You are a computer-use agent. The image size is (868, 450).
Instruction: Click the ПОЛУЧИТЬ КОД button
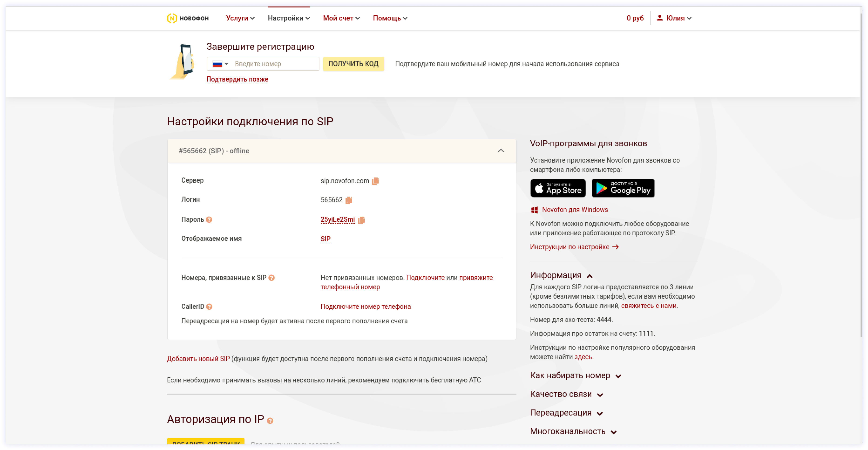click(353, 64)
